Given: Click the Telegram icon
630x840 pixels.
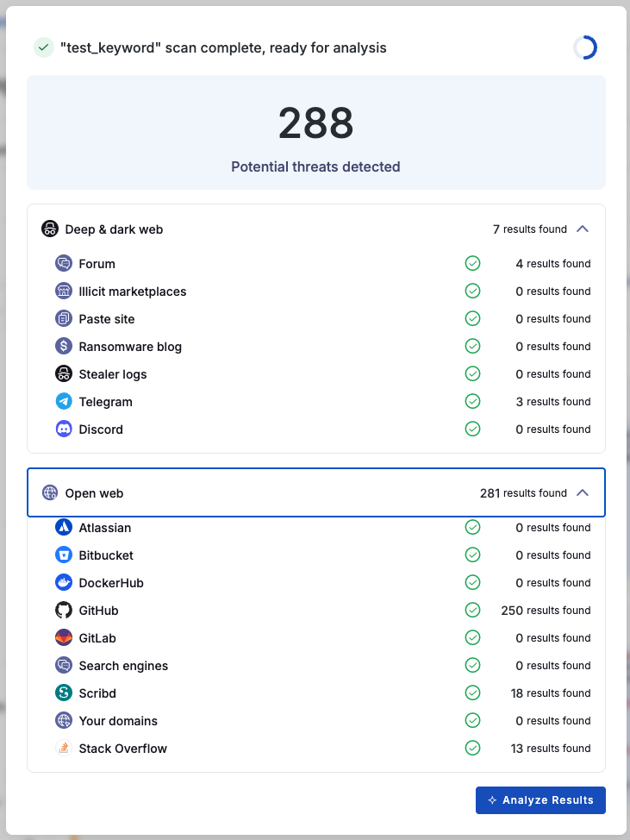Looking at the screenshot, I should click(x=64, y=402).
